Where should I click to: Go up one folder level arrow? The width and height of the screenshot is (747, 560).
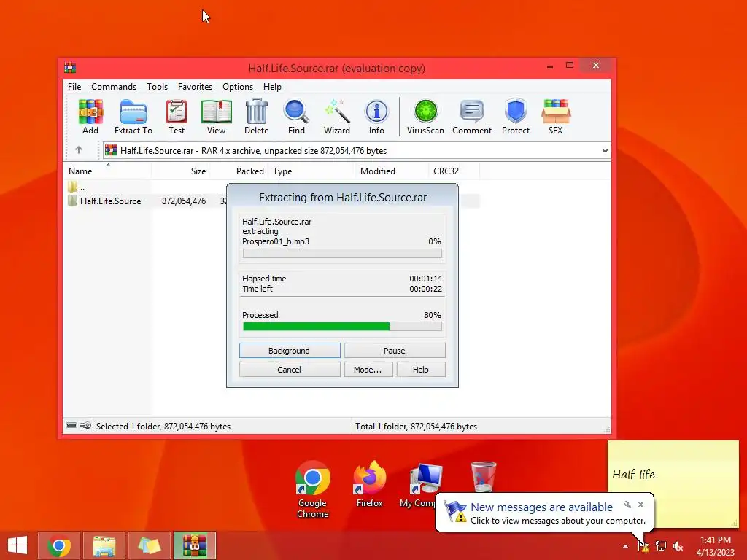coord(79,150)
